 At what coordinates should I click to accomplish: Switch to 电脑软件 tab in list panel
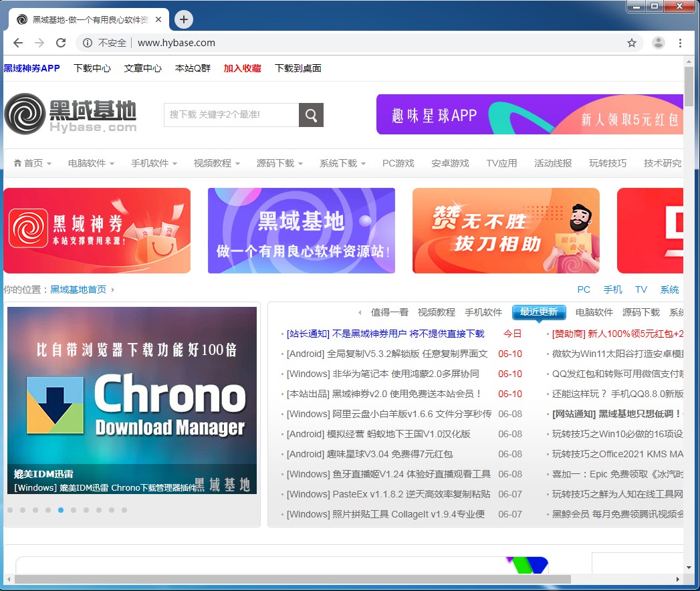click(x=594, y=312)
